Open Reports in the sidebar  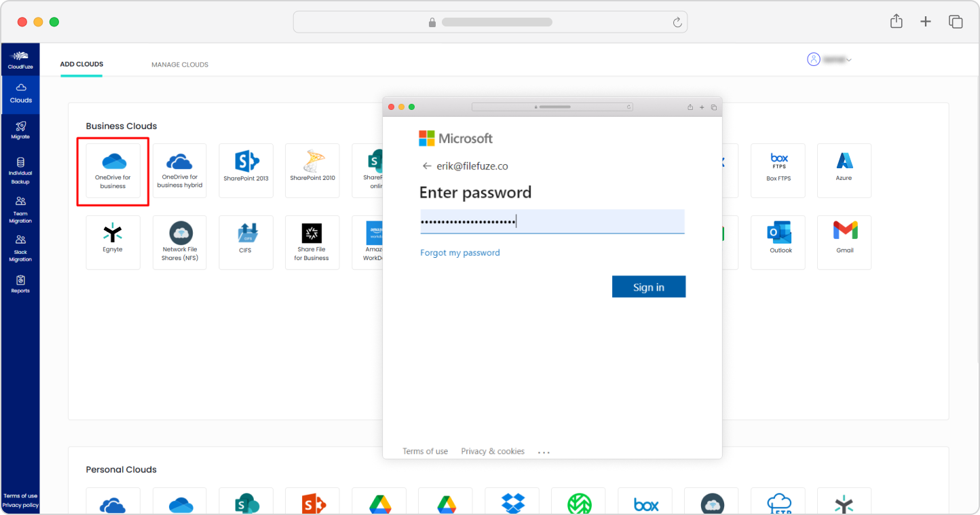click(20, 284)
